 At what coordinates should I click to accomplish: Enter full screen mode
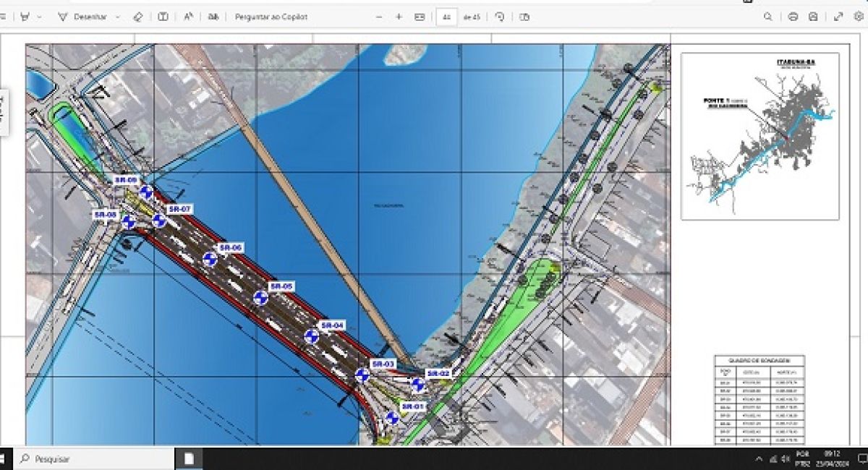tap(838, 17)
